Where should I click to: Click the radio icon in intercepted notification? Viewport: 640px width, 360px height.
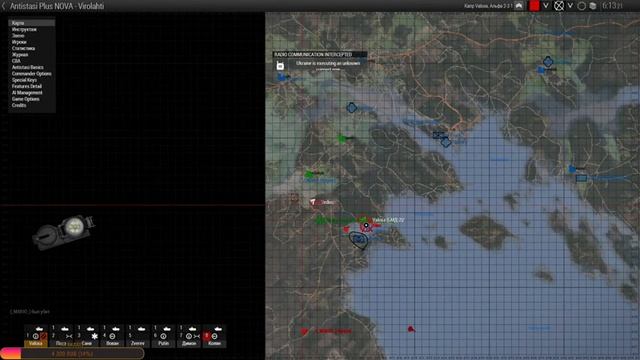(x=280, y=65)
